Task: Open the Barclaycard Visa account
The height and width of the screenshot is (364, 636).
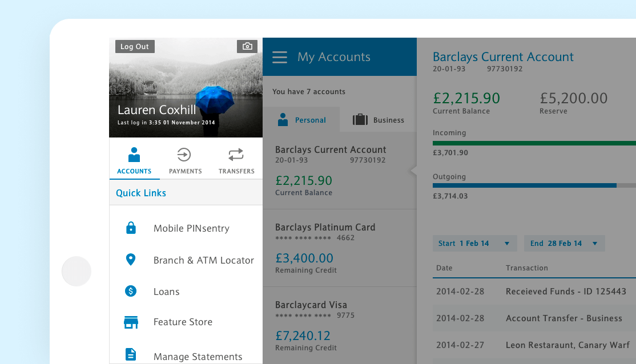Action: pyautogui.click(x=339, y=325)
